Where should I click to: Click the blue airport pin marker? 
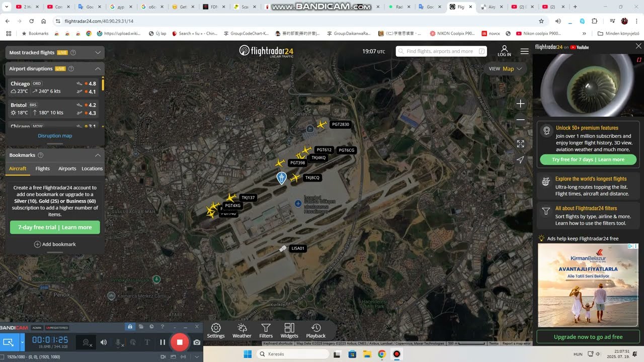[282, 177]
